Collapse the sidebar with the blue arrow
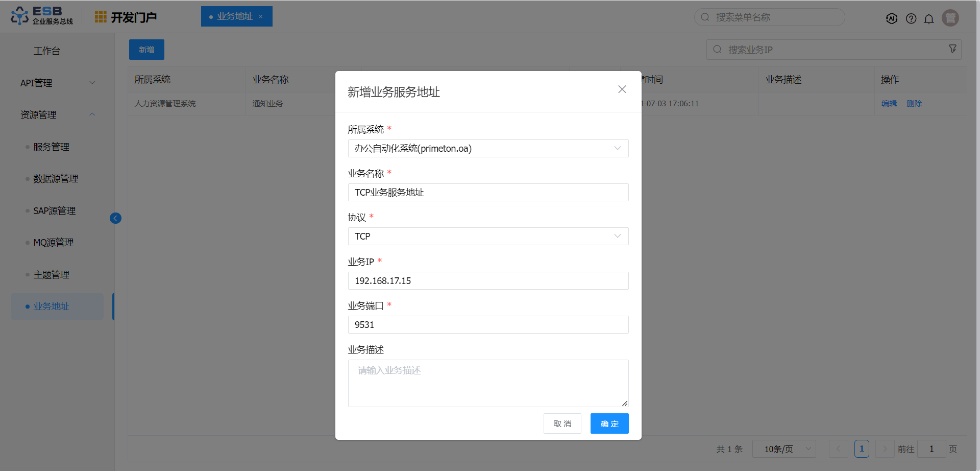980x471 pixels. (115, 218)
